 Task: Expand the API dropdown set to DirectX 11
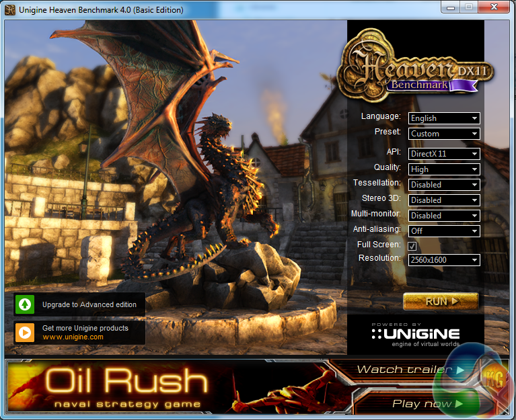pyautogui.click(x=444, y=154)
